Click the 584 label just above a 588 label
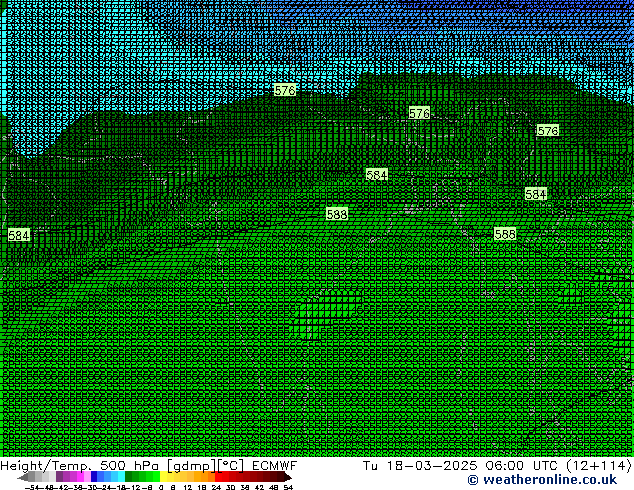634x490 pixels. click(x=535, y=194)
